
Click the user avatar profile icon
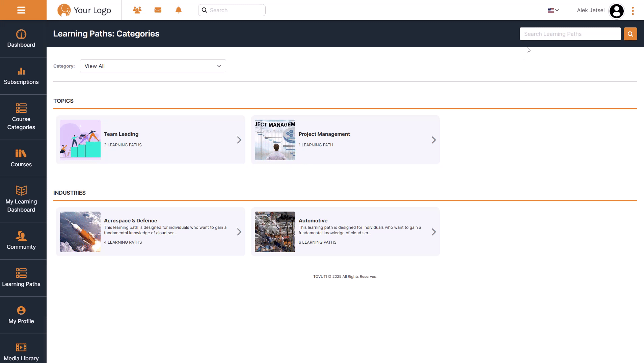tap(616, 11)
